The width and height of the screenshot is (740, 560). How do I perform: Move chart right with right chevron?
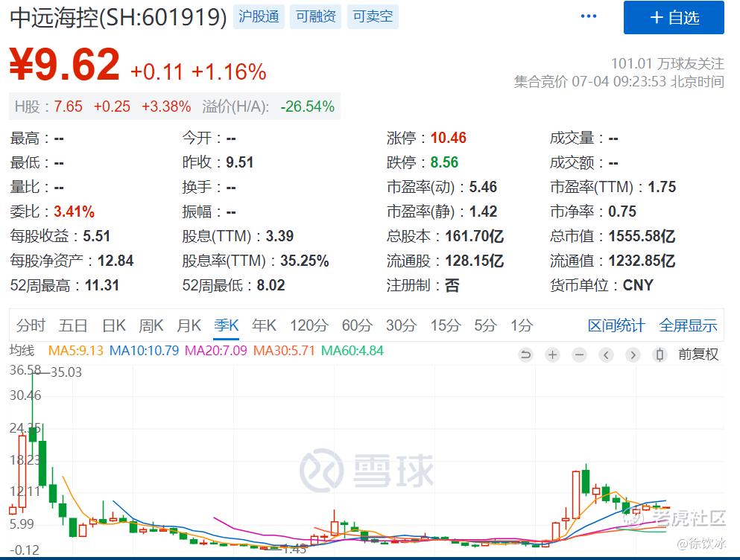click(633, 354)
